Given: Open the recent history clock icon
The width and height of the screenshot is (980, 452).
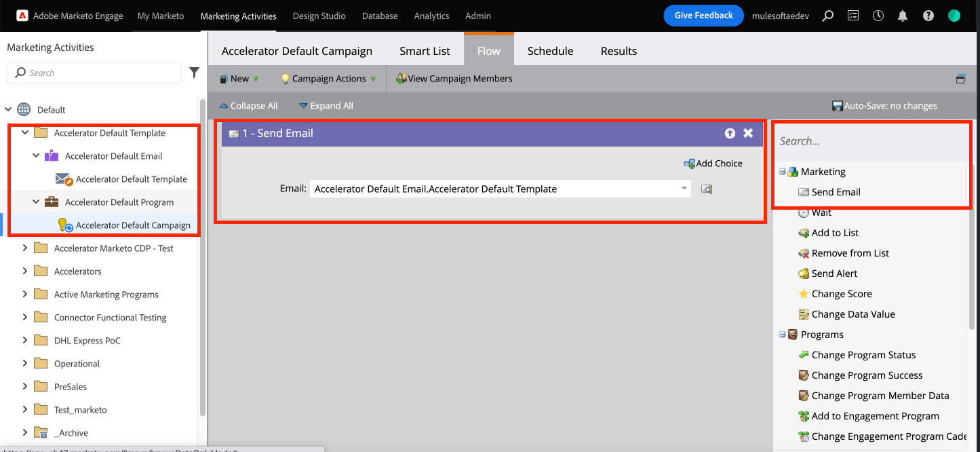Looking at the screenshot, I should 878,16.
